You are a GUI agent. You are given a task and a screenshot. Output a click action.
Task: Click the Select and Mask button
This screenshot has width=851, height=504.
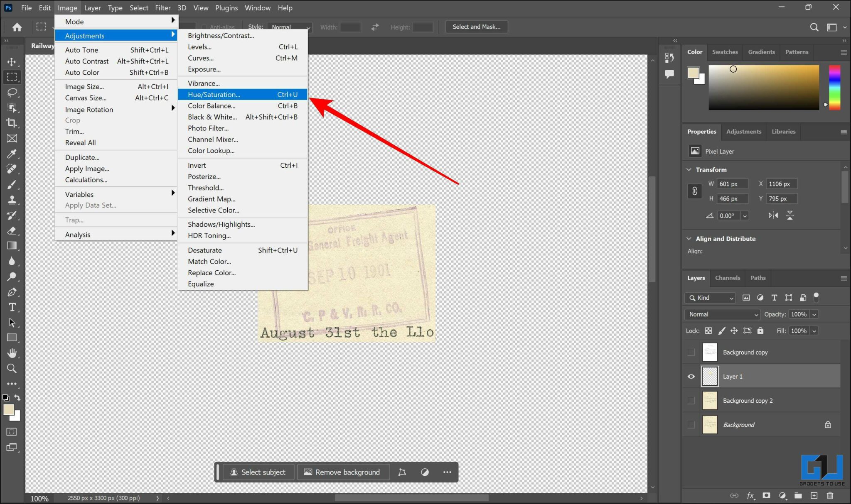(476, 27)
